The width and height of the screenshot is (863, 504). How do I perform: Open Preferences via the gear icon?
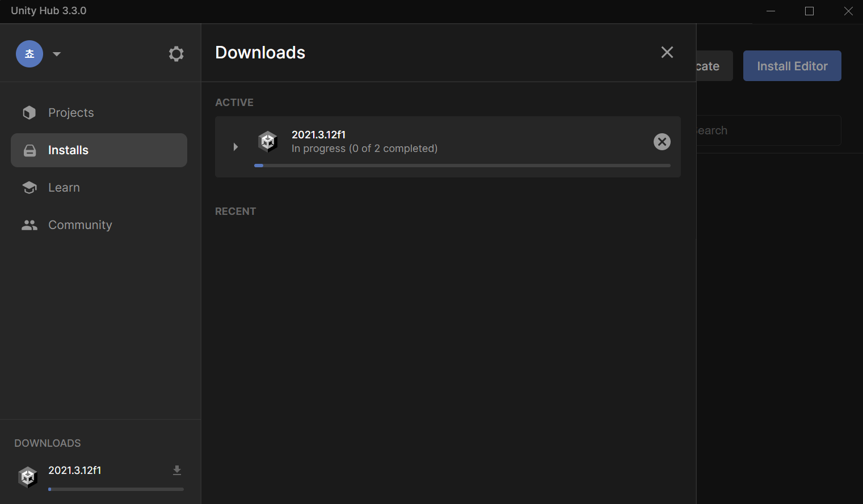[176, 54]
